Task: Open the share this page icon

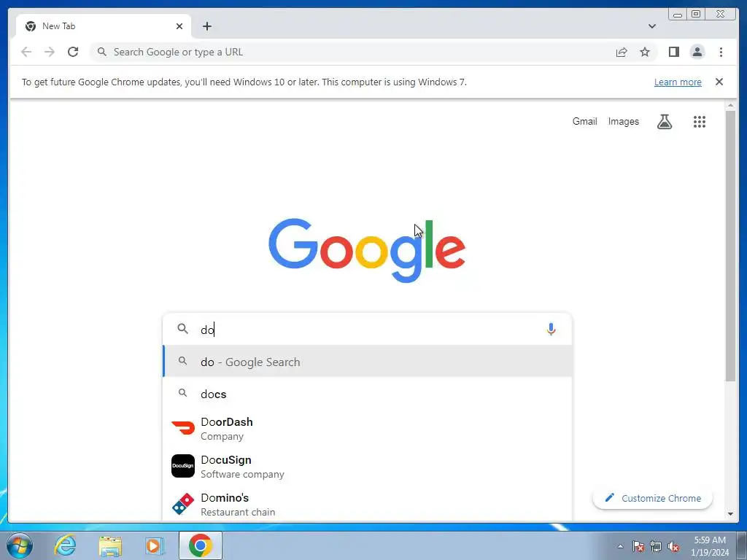Action: click(622, 52)
